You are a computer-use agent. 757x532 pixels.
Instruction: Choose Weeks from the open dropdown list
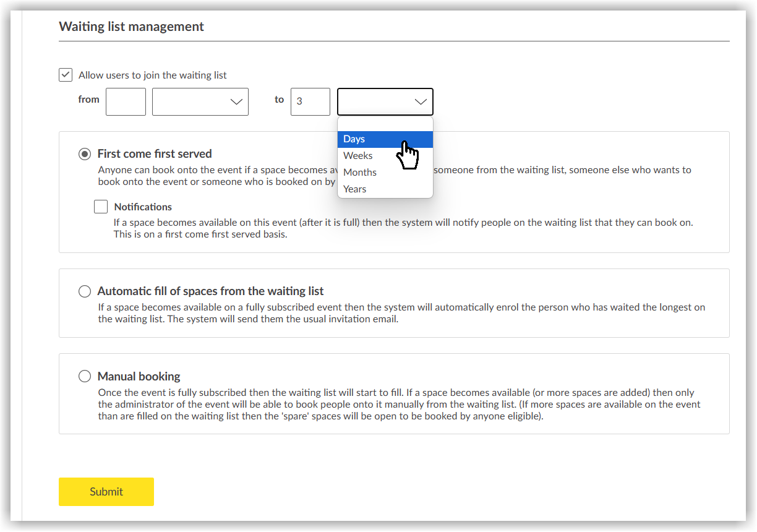click(358, 156)
